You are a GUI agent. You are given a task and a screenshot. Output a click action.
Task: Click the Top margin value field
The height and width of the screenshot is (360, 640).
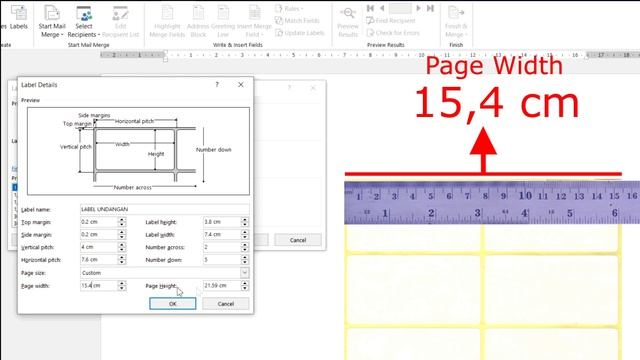99,222
